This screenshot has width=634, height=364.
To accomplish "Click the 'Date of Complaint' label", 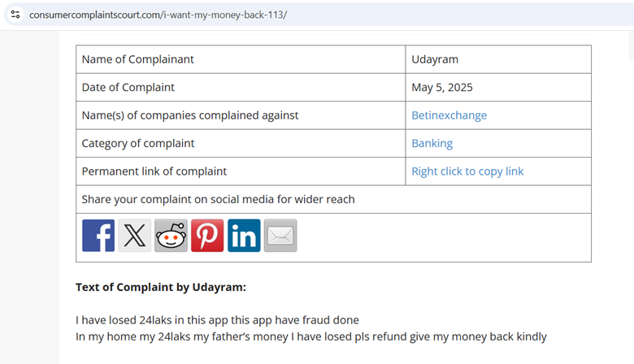I will [128, 87].
